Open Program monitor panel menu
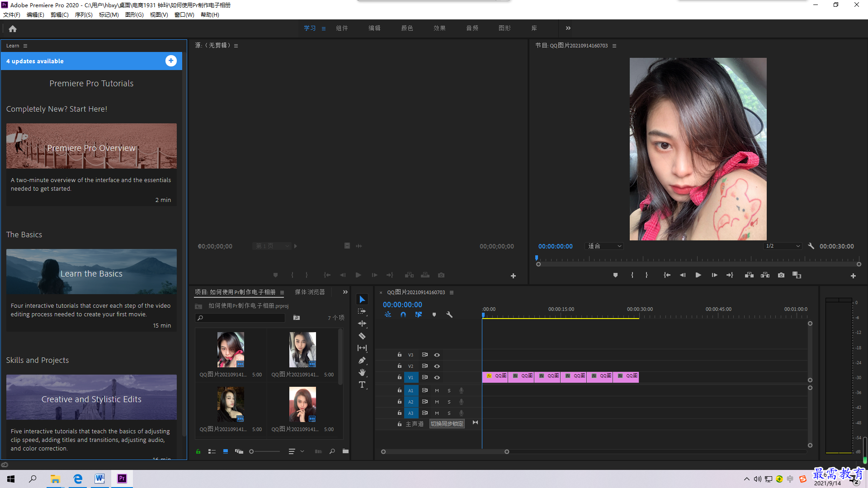The height and width of the screenshot is (488, 868). (614, 46)
